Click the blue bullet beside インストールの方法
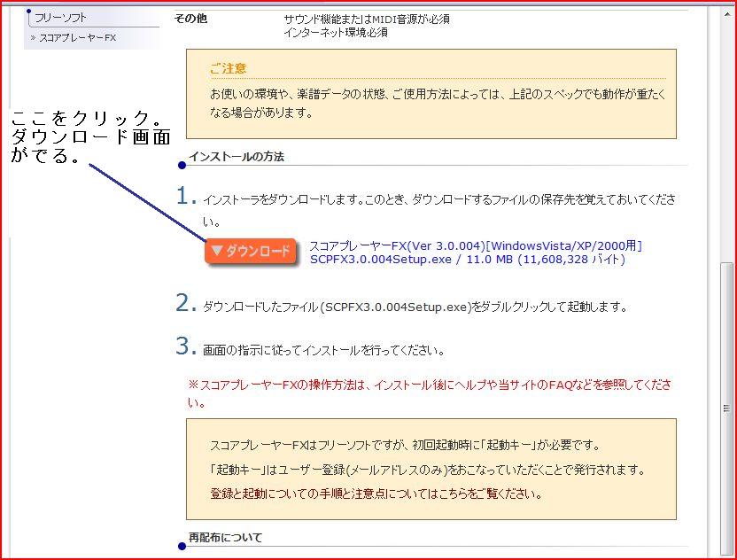 point(182,165)
